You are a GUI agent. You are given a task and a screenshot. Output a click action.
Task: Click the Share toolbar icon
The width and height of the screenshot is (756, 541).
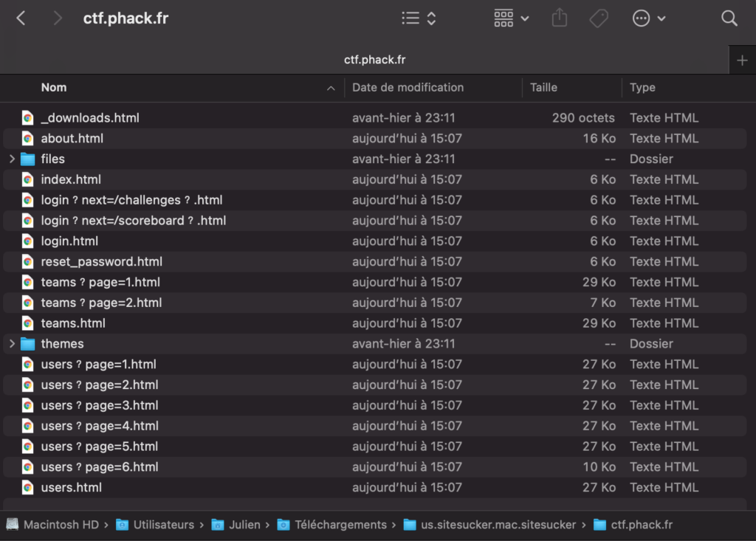point(560,18)
